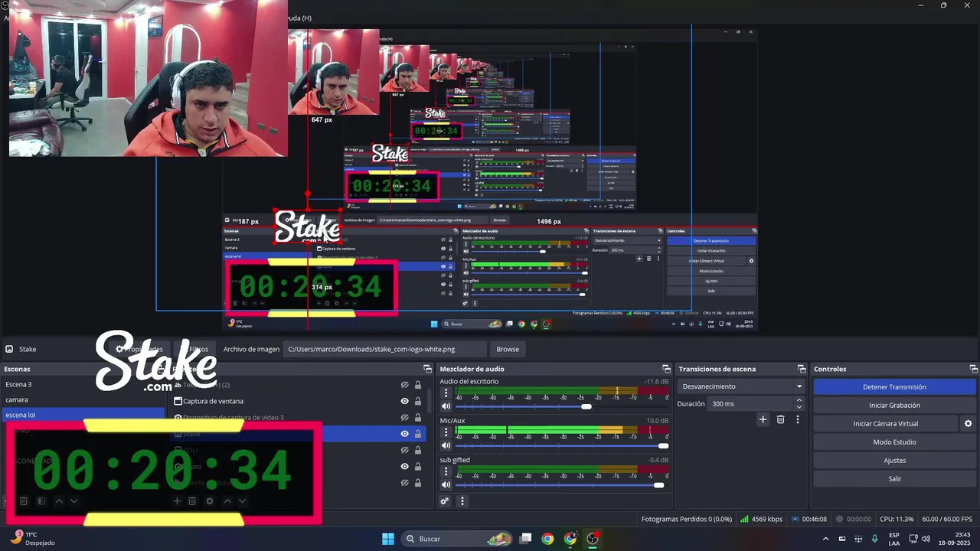Open sub gifted three-dot options menu
Viewport: 980px width, 551px height.
tap(446, 471)
